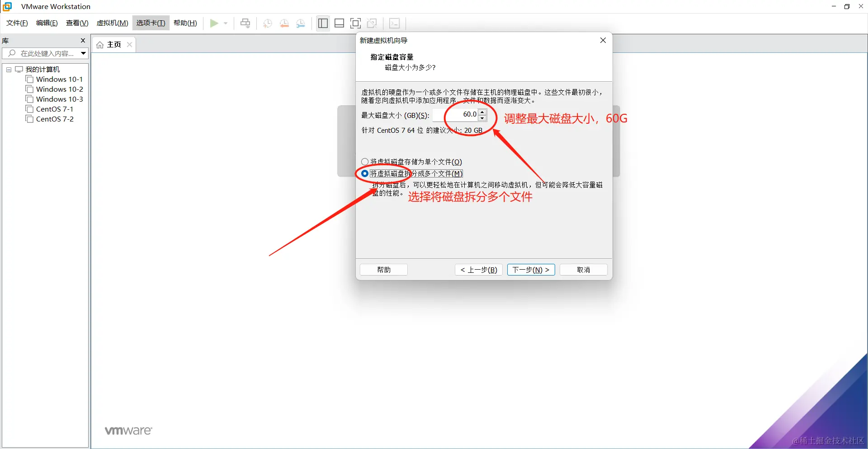Select Windows 10-2 in the library tree
This screenshot has width=868, height=449.
55,89
